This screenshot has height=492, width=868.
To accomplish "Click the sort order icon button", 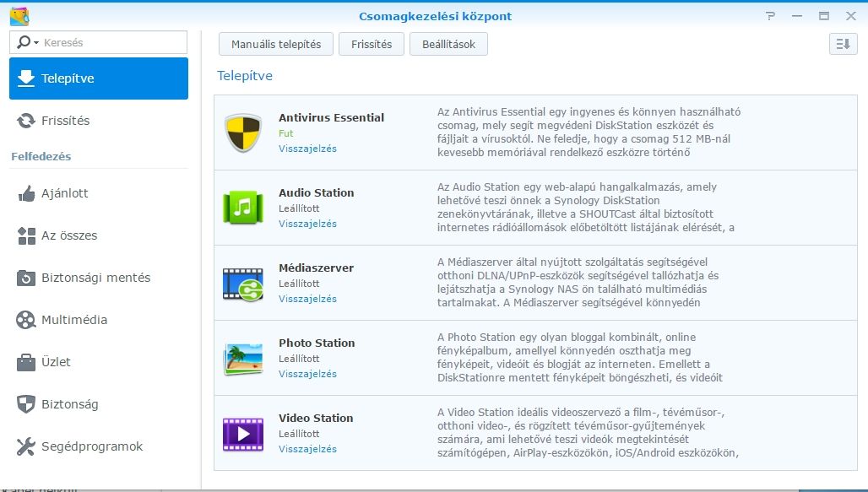I will point(843,44).
